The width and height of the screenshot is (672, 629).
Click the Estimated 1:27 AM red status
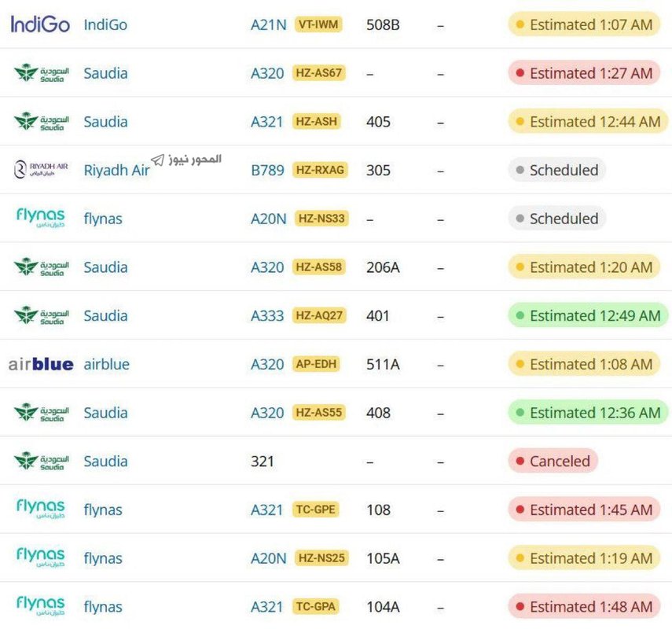tap(584, 73)
